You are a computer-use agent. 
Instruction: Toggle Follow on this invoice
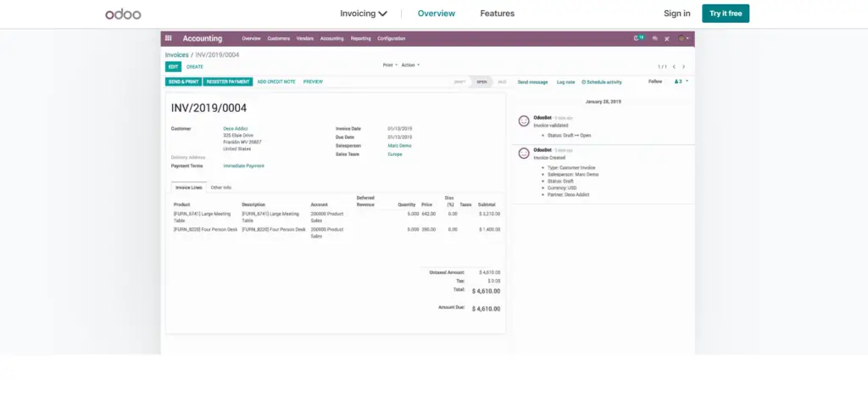pos(655,81)
